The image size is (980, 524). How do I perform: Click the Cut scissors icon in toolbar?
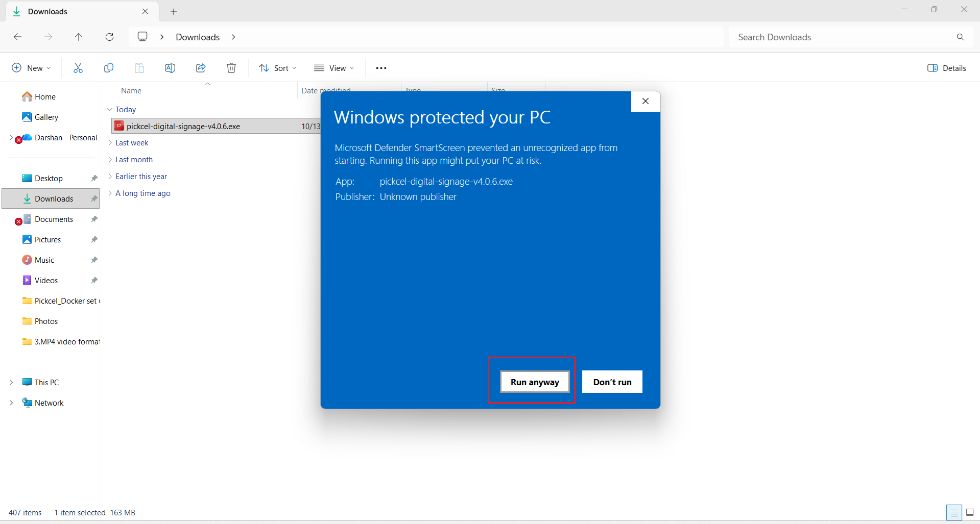tap(78, 68)
